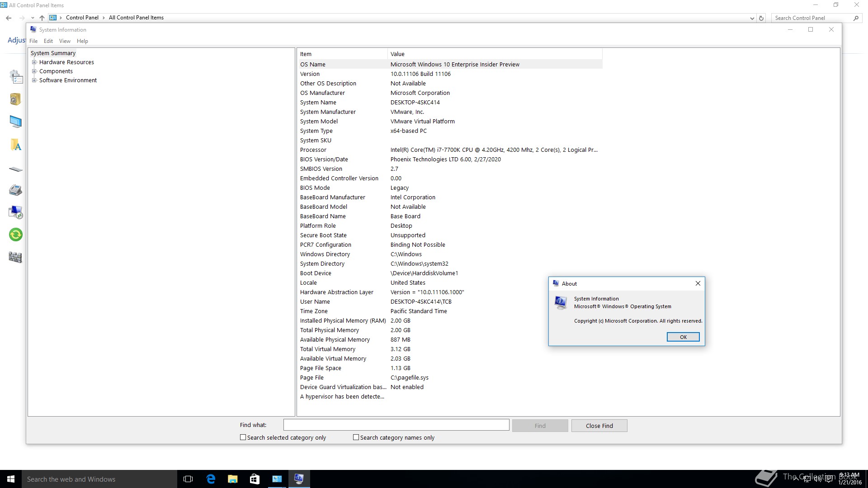Click the Item column header

click(x=342, y=54)
